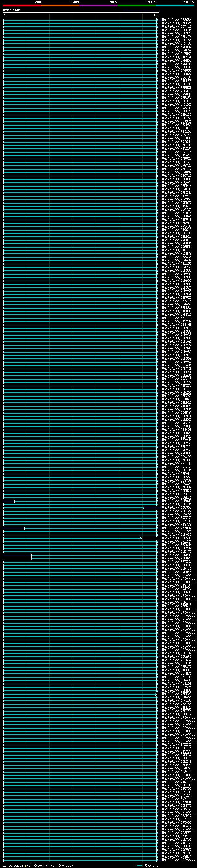
Task: Open hit UniRef100_Q76KV5
Action: (177, 23)
